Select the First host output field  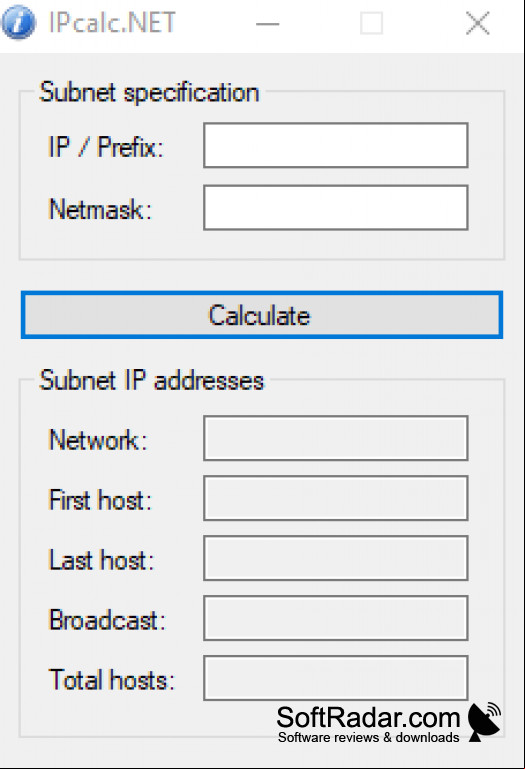(x=336, y=498)
